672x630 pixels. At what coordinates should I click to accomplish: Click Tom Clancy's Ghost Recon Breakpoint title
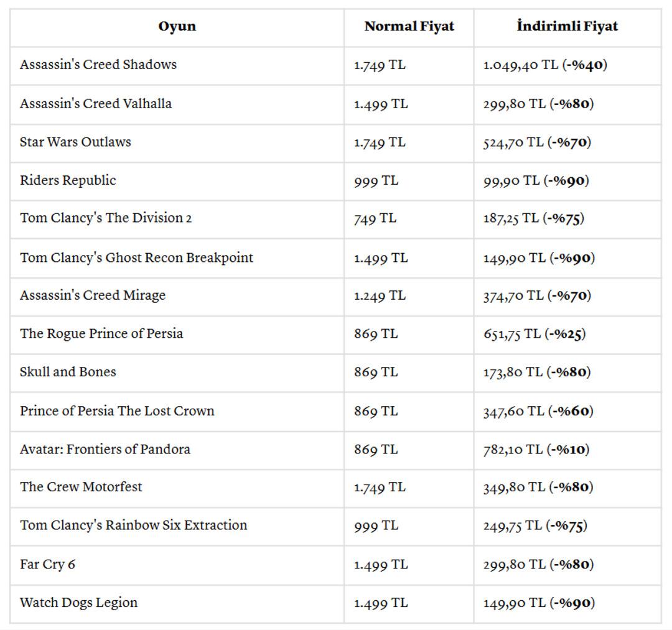pyautogui.click(x=136, y=257)
